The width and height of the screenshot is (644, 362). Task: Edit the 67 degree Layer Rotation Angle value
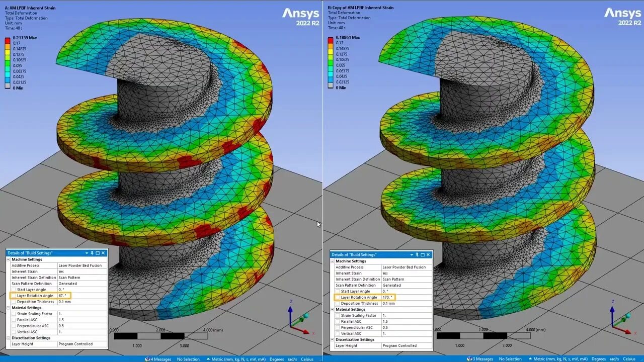coord(82,296)
